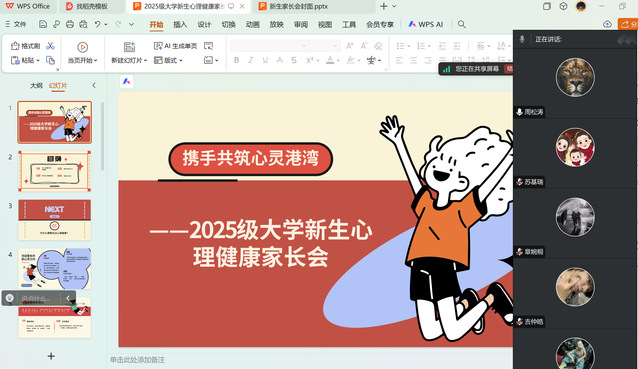Viewport: 638px width, 369px height.
Task: Toggle underline formatting button
Action: tap(265, 60)
